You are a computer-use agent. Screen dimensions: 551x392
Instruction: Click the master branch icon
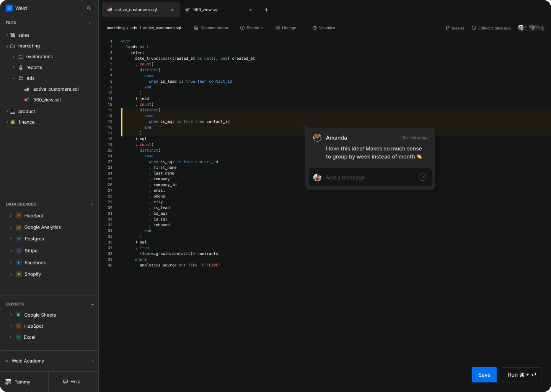point(448,28)
